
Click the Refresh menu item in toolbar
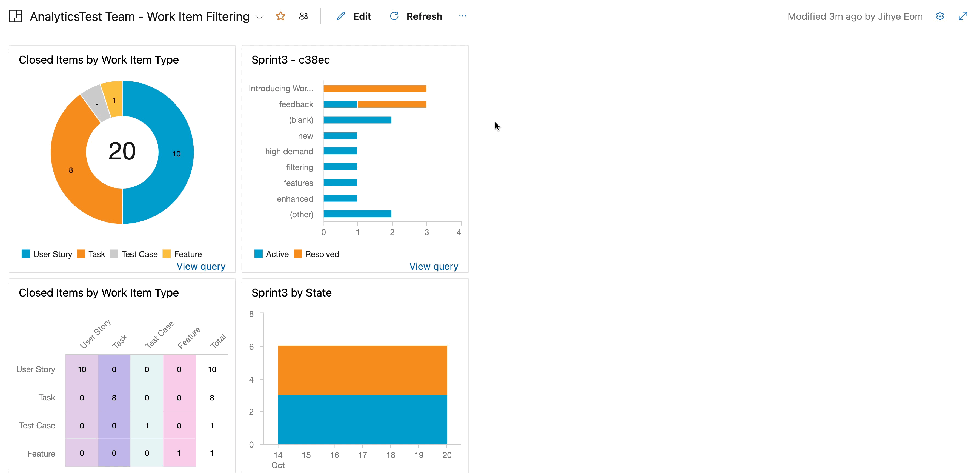pyautogui.click(x=415, y=16)
